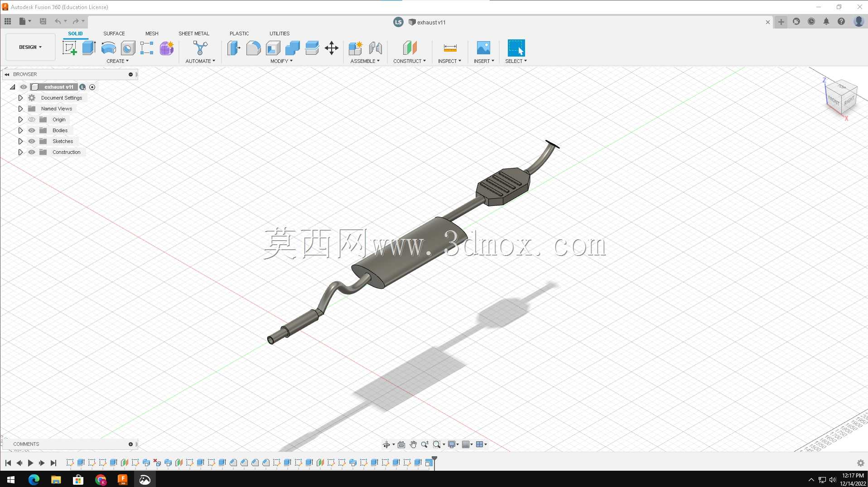Screen dimensions: 868x487
Task: Select the Revolve tool
Action: point(108,48)
